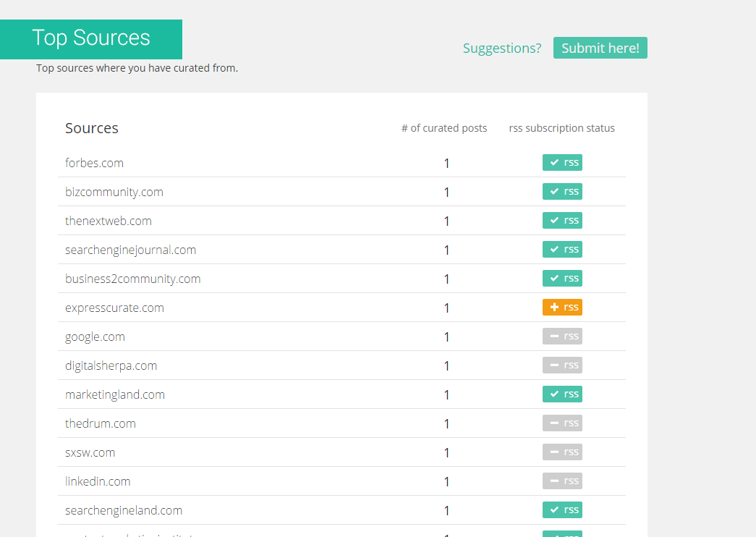Click the curated post count for linkedin.com
Image resolution: width=756 pixels, height=537 pixels.
446,481
